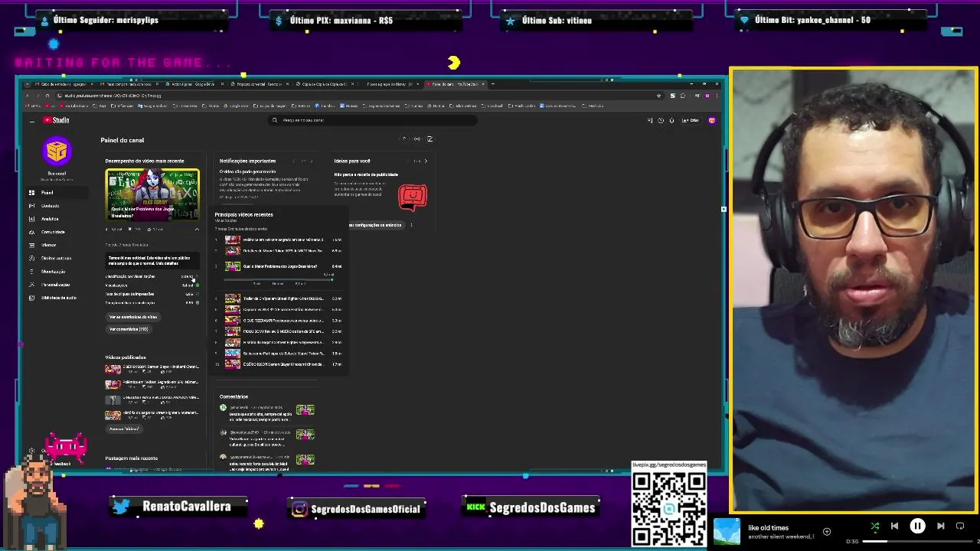The height and width of the screenshot is (551, 980).
Task: Open latest video thumbnail Qual o Maior Problema
Action: [152, 194]
